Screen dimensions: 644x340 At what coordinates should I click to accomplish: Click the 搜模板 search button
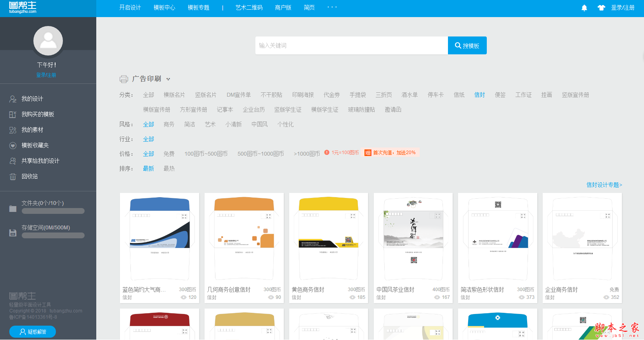[467, 45]
